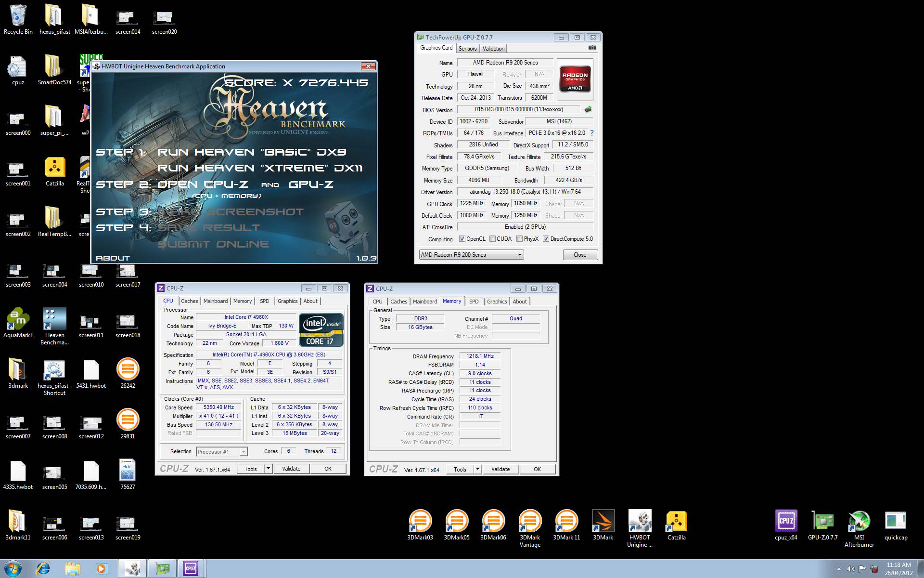Click Run Heaven "Basic" DX9 in HWBOT
The image size is (924, 578).
click(x=252, y=152)
